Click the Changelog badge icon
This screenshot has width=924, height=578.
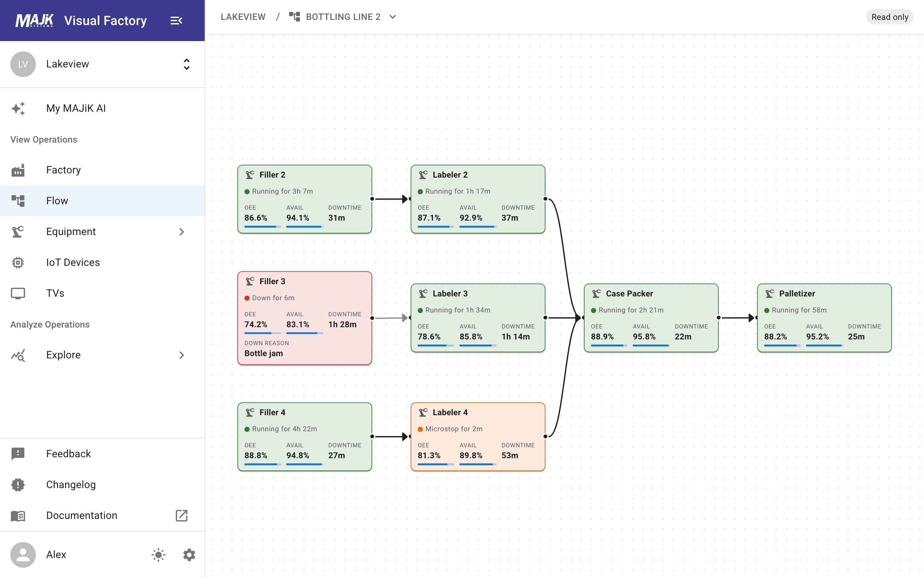18,485
